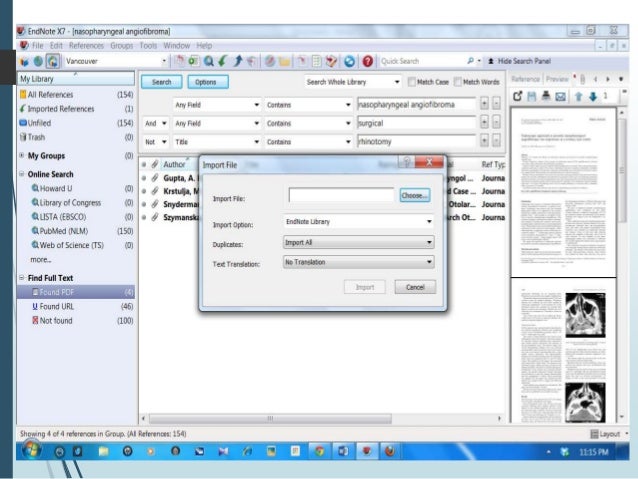Open Duplicates Import All dropdown
The image size is (638, 479).
(x=358, y=243)
